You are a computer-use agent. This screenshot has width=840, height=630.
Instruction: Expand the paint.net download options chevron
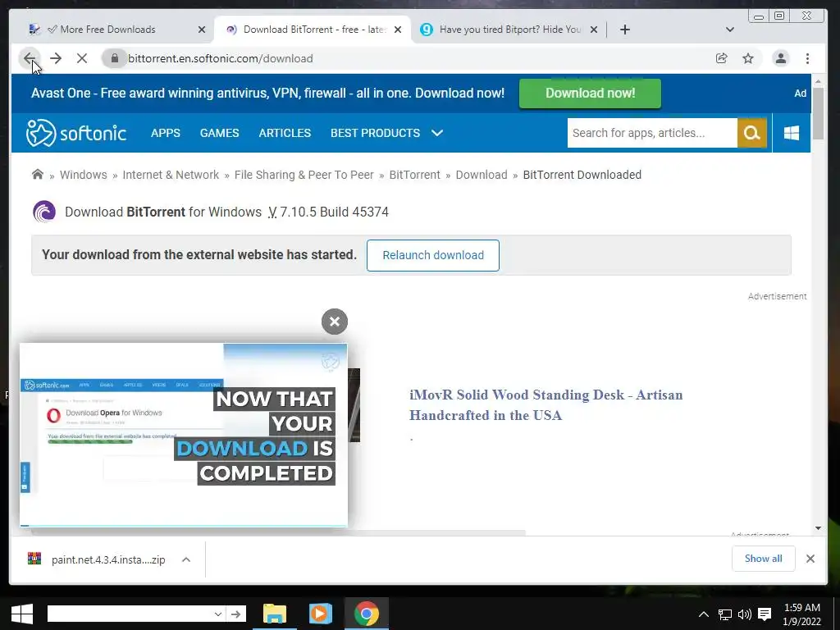(x=186, y=559)
